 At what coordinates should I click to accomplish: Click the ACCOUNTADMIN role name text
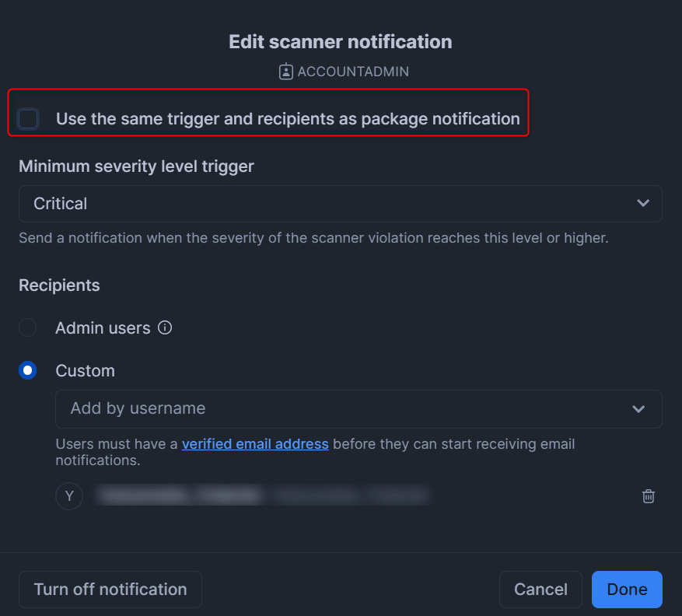(x=353, y=72)
